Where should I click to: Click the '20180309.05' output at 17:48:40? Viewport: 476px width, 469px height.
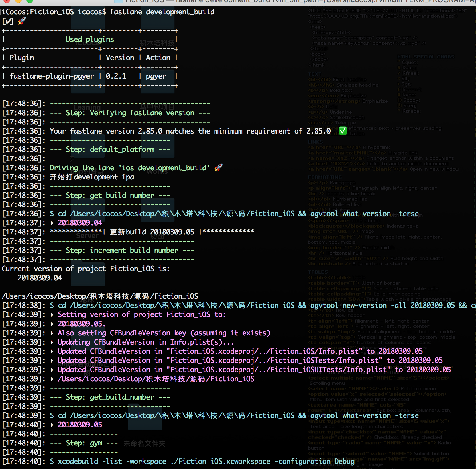point(80,425)
